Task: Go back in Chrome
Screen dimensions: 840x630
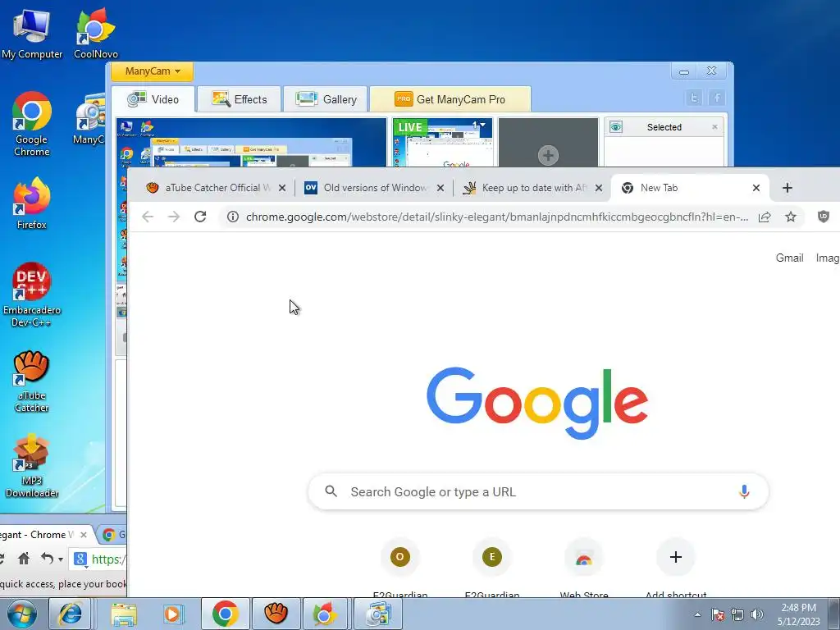Action: coord(148,217)
